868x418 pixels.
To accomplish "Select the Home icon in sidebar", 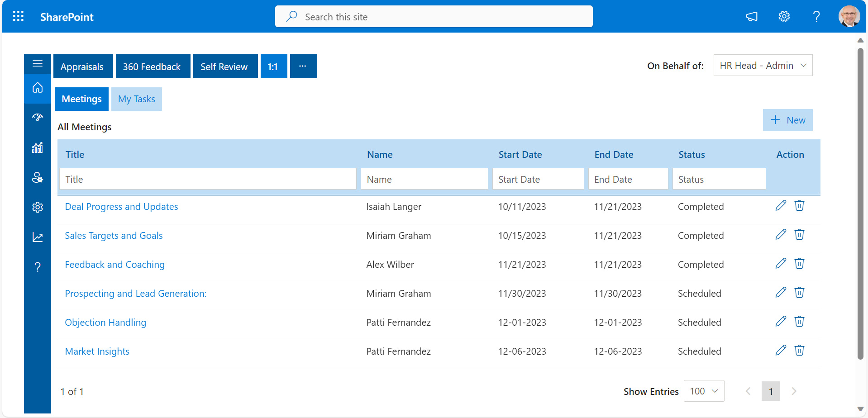I will click(x=38, y=87).
